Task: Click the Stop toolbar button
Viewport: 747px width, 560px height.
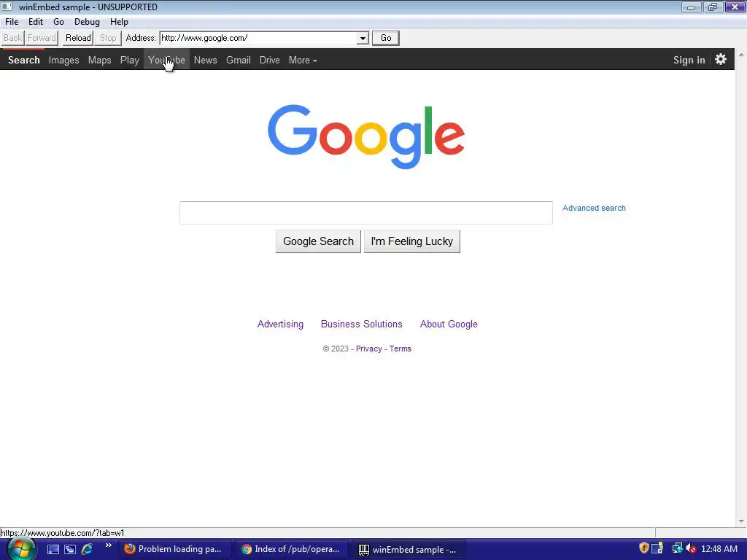Action: (x=108, y=38)
